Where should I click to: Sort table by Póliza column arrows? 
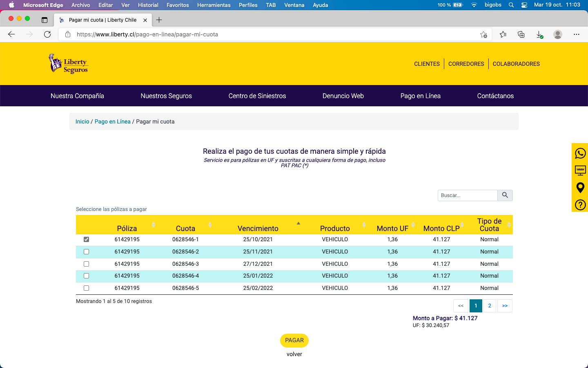pos(153,225)
